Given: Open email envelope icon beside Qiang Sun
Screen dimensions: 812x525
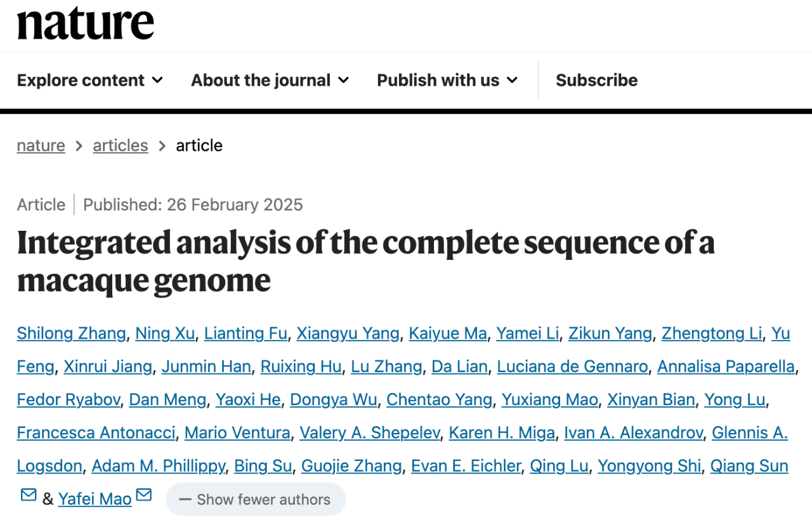Looking at the screenshot, I should [29, 495].
